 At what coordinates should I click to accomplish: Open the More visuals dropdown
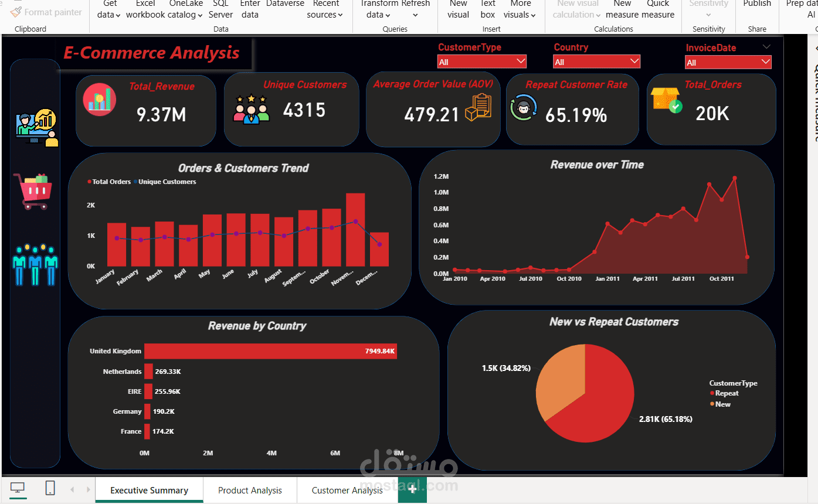coord(520,9)
